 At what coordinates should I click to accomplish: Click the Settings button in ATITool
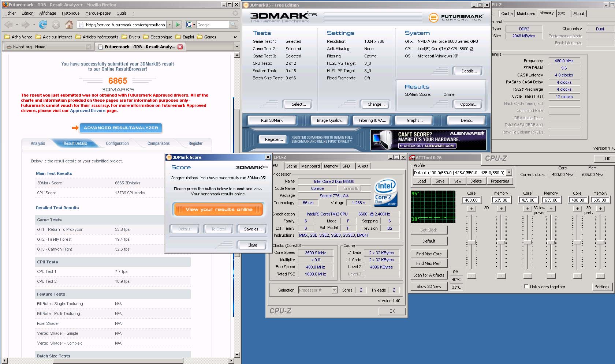[x=602, y=287]
